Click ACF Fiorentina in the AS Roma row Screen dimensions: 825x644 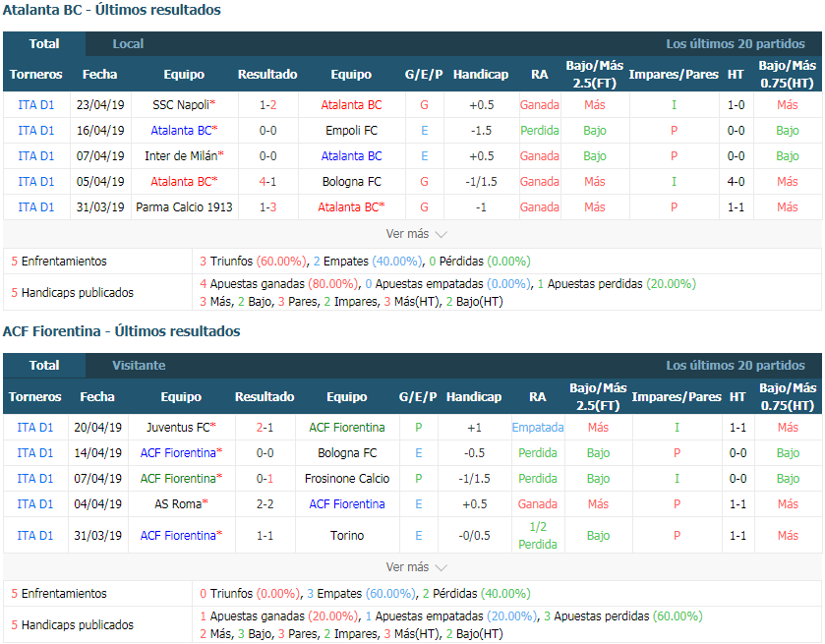pos(347,504)
